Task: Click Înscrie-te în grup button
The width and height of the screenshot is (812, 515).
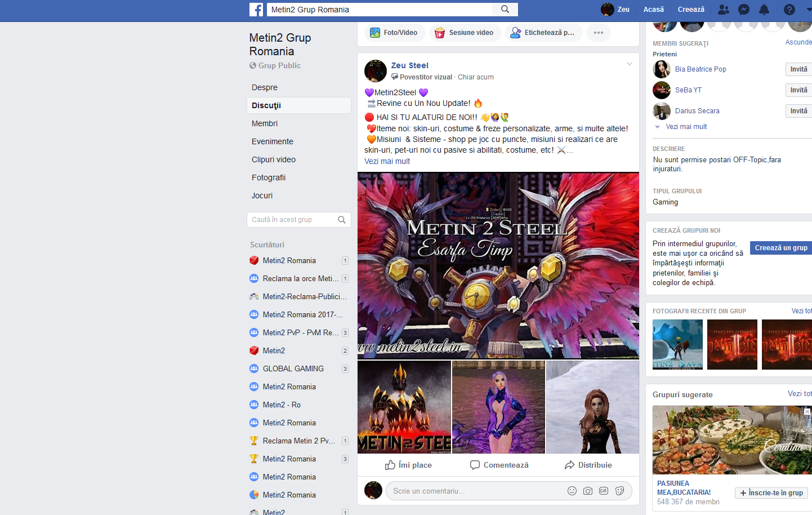Action: [771, 493]
